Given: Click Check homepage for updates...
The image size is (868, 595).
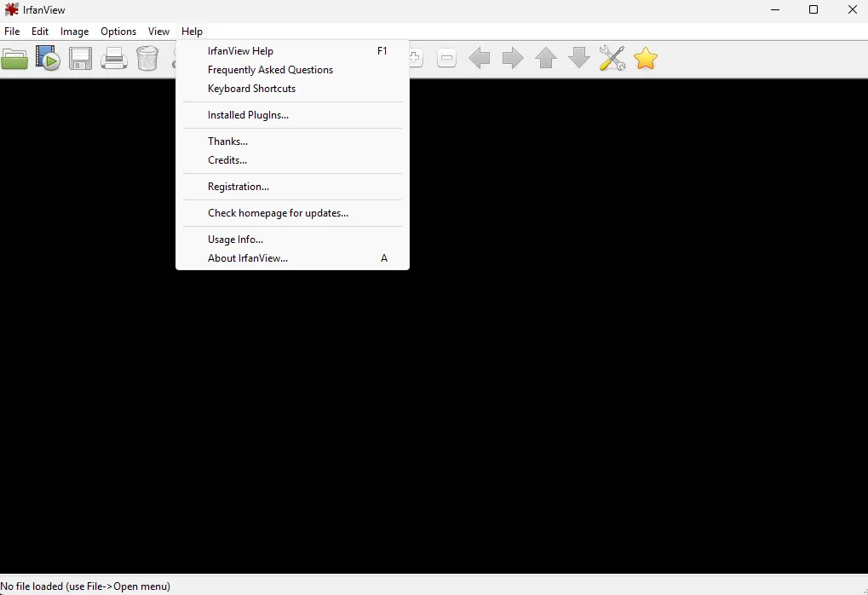Looking at the screenshot, I should [279, 213].
